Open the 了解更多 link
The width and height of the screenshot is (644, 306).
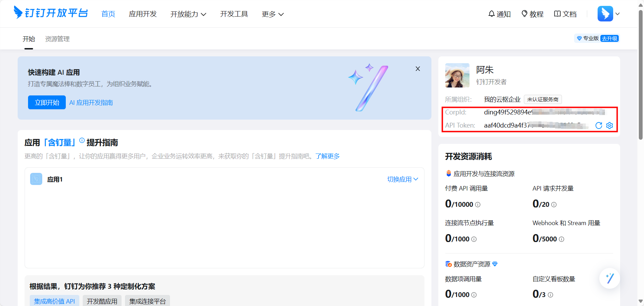click(x=328, y=156)
